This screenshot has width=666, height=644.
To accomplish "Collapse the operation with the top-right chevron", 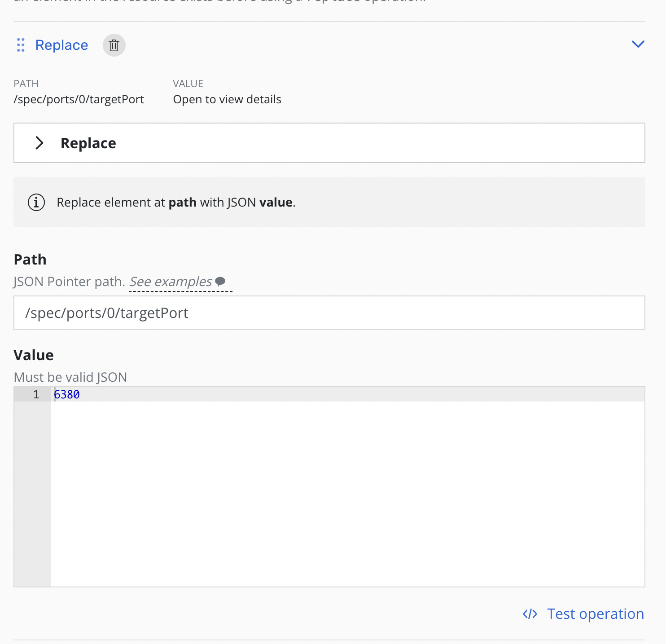I will pyautogui.click(x=639, y=44).
